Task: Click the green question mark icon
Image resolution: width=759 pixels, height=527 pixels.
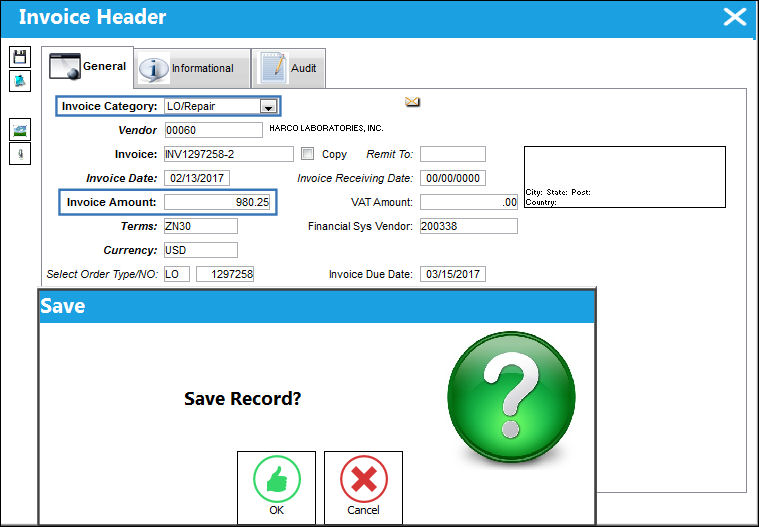Action: click(x=512, y=397)
